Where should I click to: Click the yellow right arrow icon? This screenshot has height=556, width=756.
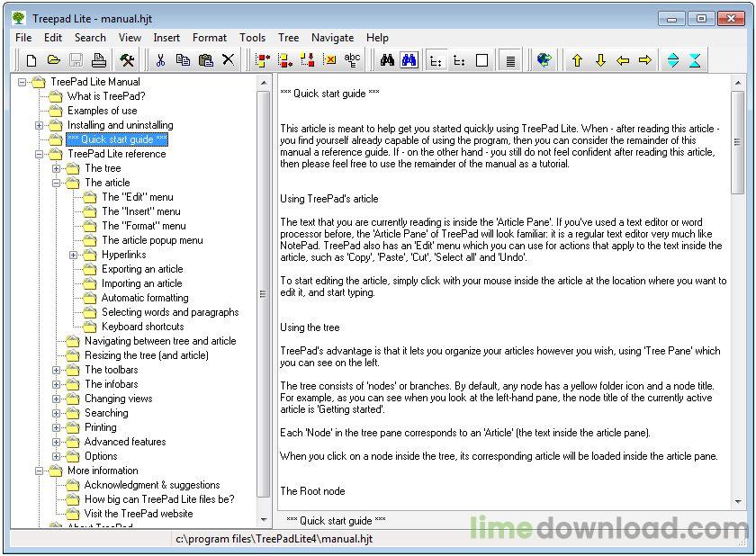pos(644,60)
